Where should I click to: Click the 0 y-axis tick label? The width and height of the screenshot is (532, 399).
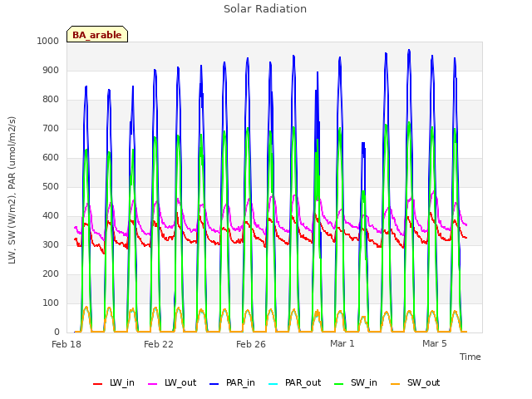pyautogui.click(x=57, y=332)
